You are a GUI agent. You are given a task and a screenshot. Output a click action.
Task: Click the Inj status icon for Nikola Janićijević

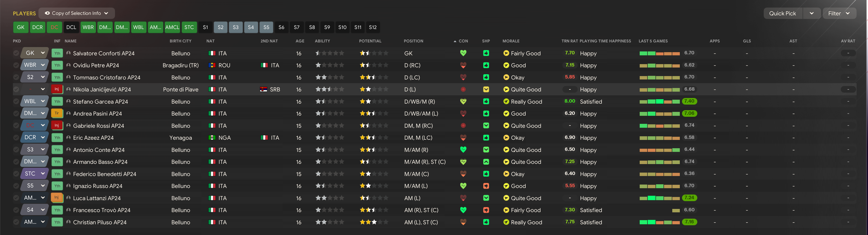57,89
